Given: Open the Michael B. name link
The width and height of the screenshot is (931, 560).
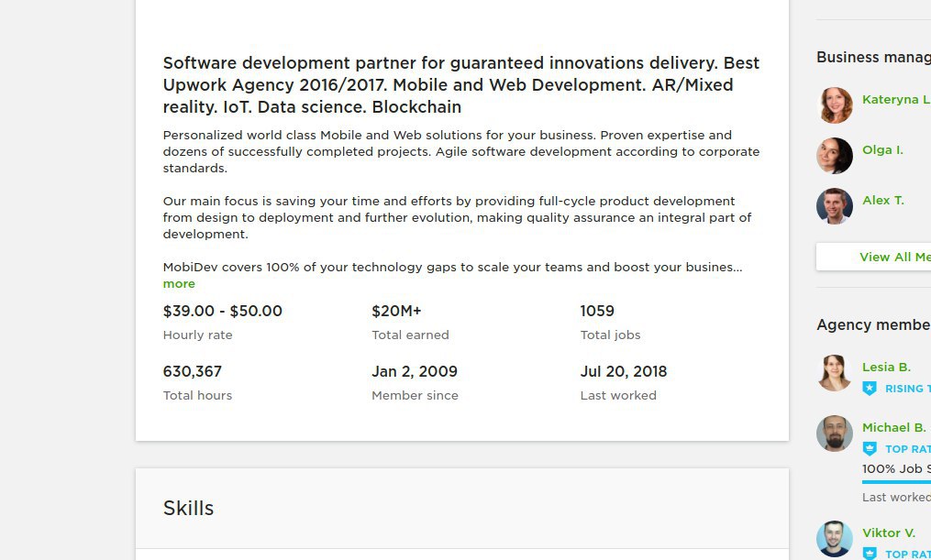Looking at the screenshot, I should coord(894,427).
